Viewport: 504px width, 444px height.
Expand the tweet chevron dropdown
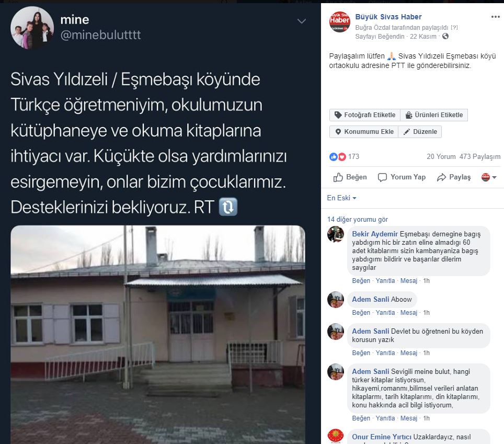pyautogui.click(x=301, y=21)
